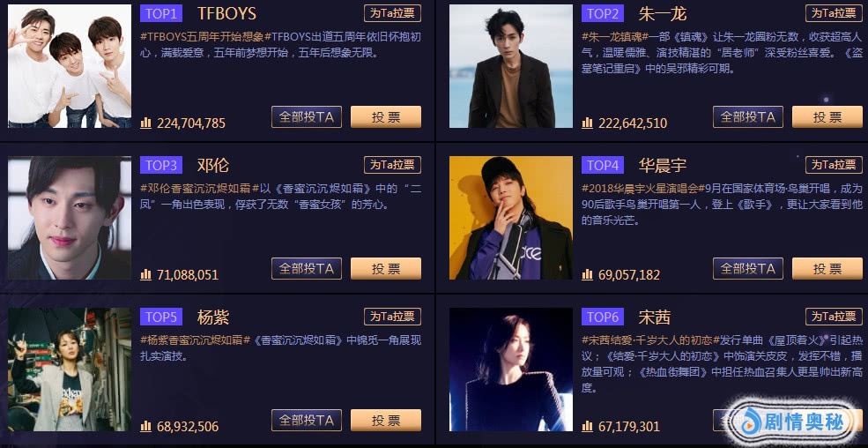
Task: Click the vote count icon for 邓伦
Action: pyautogui.click(x=145, y=274)
